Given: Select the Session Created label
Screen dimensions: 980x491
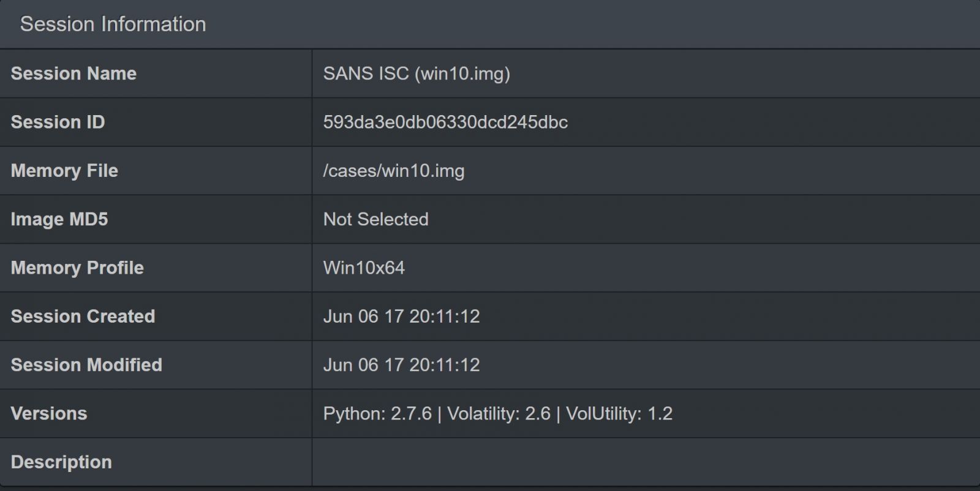Looking at the screenshot, I should [83, 316].
